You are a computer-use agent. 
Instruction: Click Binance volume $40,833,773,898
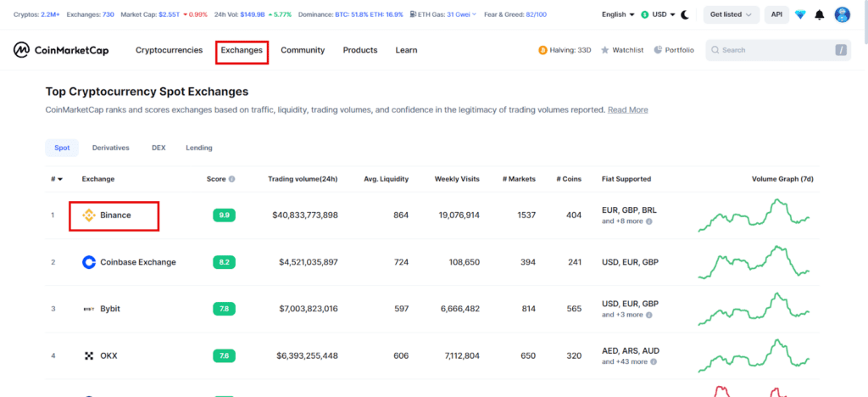[305, 215]
